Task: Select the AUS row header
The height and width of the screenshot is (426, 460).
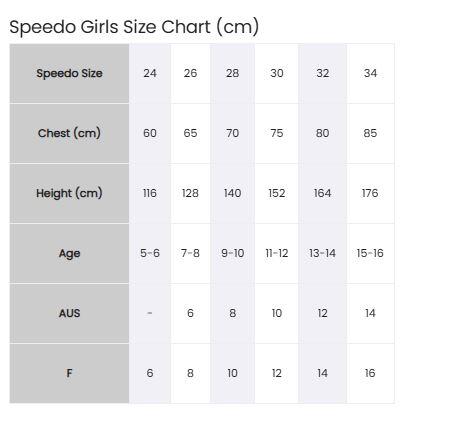Action: [69, 313]
